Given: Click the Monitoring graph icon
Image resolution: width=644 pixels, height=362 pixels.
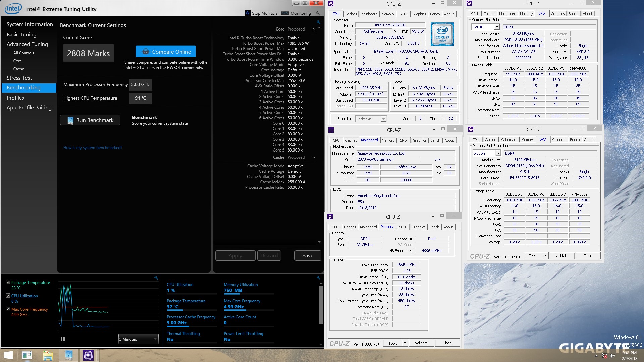Looking at the screenshot, I should coord(285,13).
